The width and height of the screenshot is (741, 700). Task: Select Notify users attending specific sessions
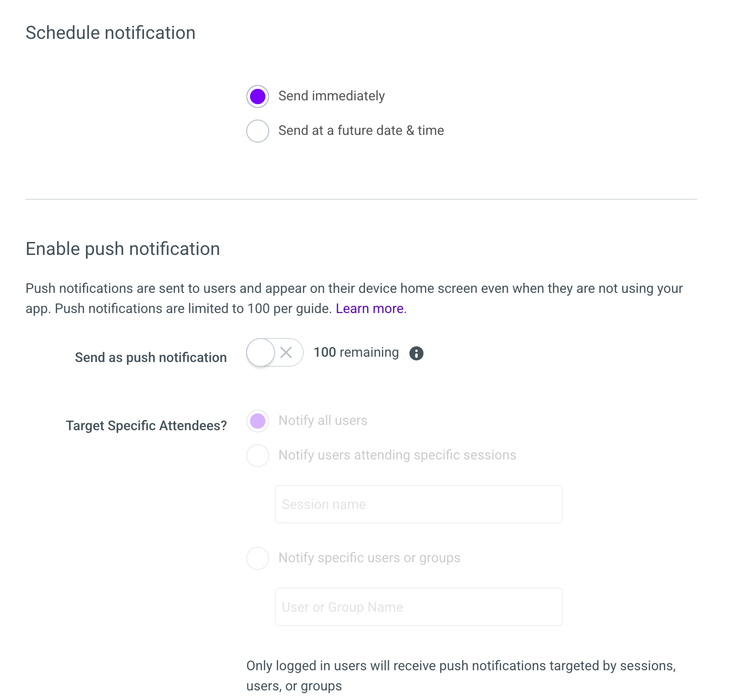pyautogui.click(x=258, y=455)
